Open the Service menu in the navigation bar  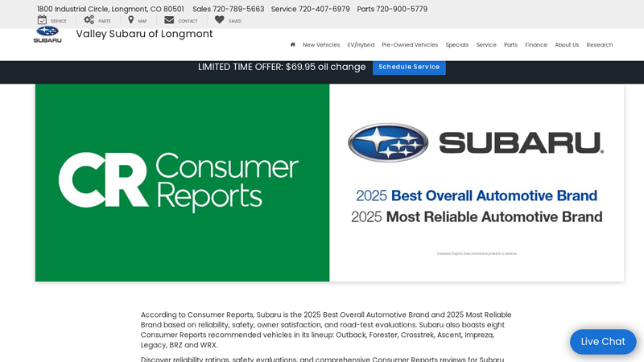click(486, 45)
